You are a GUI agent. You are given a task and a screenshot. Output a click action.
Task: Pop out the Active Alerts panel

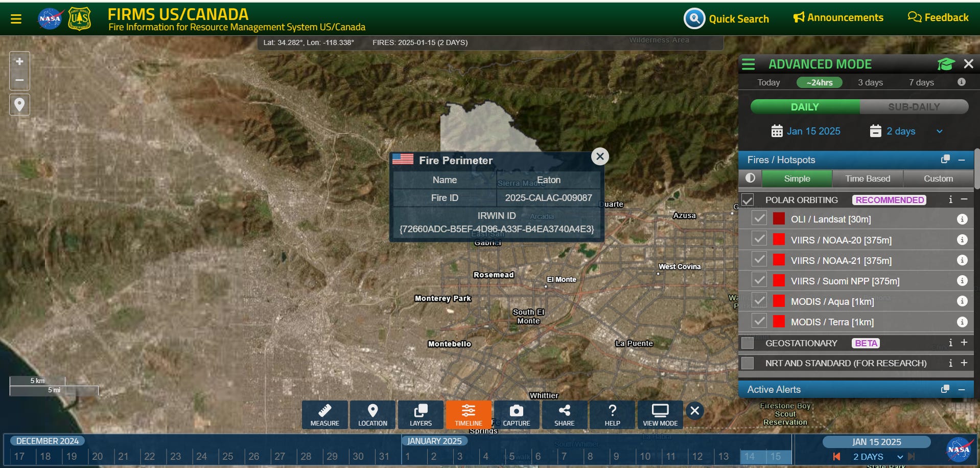pyautogui.click(x=945, y=389)
